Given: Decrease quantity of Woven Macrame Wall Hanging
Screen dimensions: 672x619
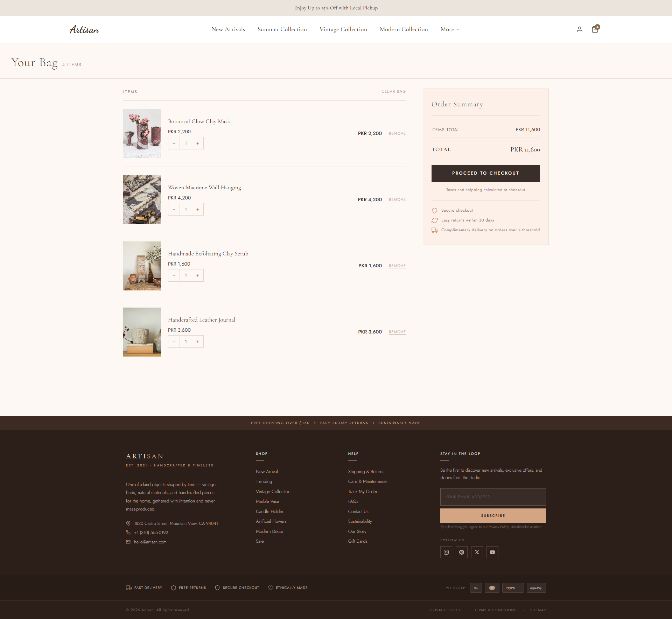Looking at the screenshot, I should [x=174, y=210].
